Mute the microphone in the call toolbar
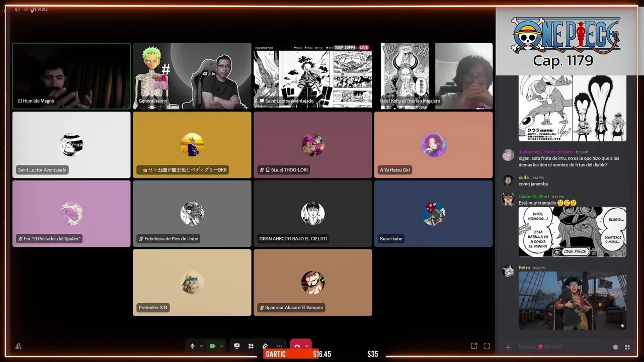Screen dimensions: 644x362 point(192,346)
